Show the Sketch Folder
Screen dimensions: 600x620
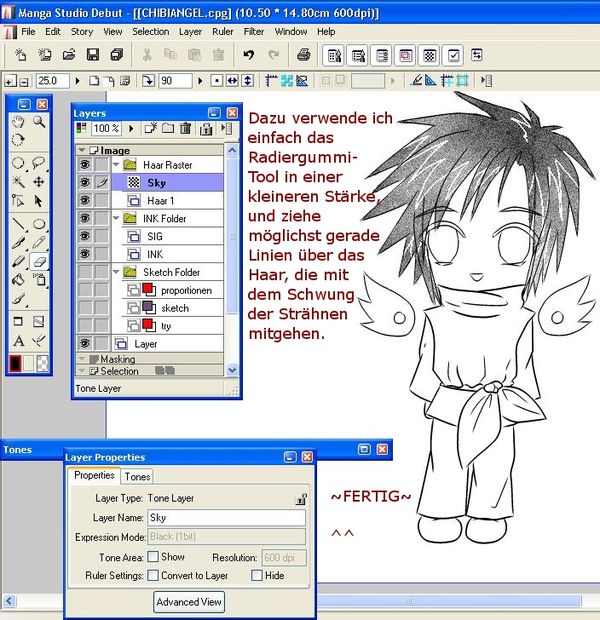[85, 272]
